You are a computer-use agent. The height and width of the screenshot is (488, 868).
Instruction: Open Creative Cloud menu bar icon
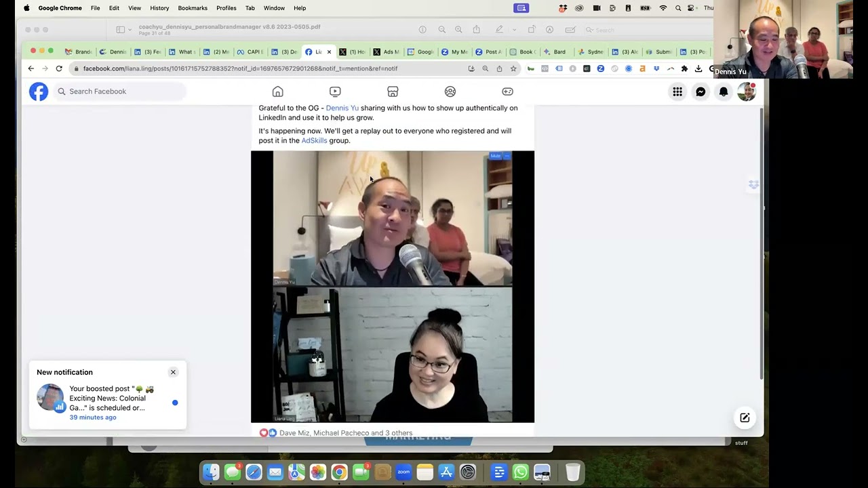point(579,8)
